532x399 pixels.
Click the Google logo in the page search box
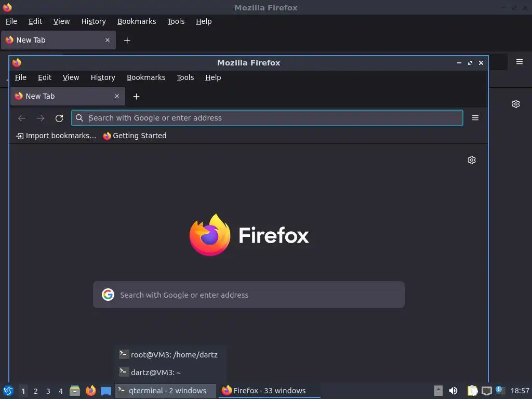pyautogui.click(x=108, y=295)
